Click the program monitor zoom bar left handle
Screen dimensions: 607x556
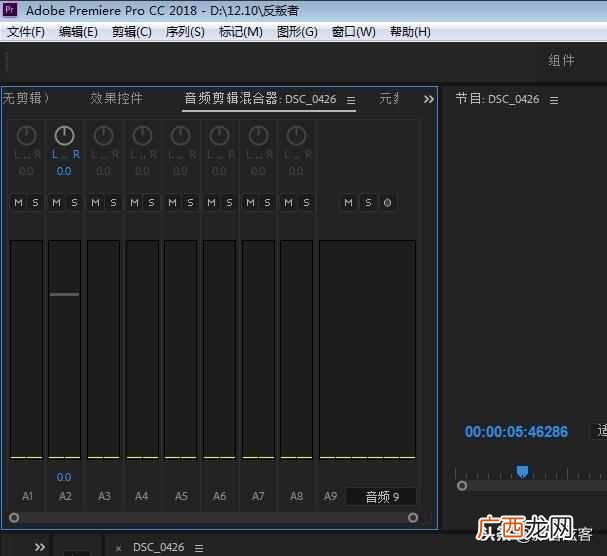pyautogui.click(x=462, y=486)
